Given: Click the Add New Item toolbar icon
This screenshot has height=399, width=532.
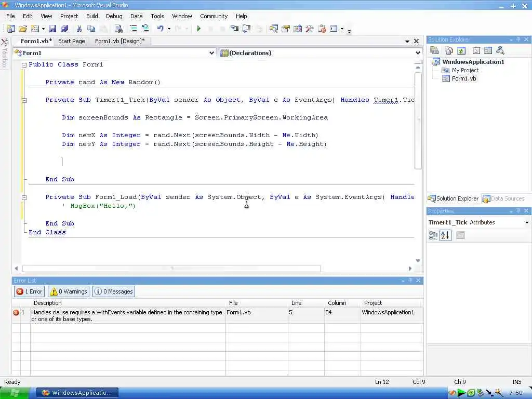Looking at the screenshot, I should tap(35, 29).
